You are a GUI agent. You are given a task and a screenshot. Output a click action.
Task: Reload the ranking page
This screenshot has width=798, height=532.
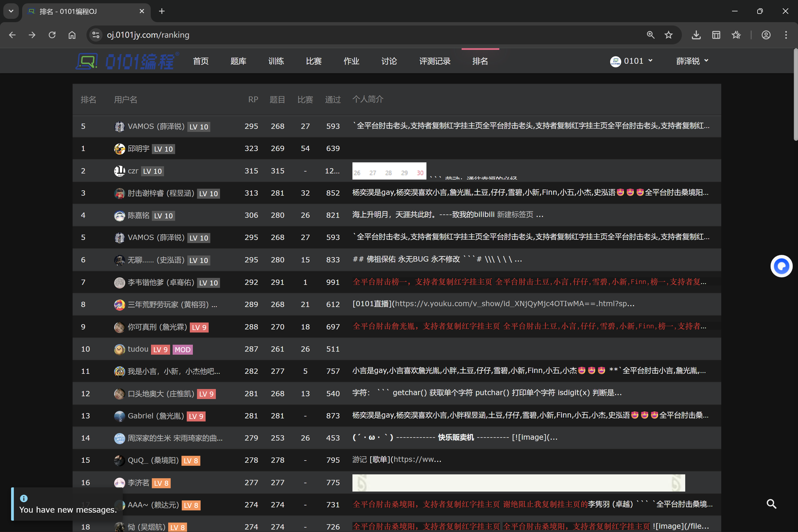click(x=52, y=35)
